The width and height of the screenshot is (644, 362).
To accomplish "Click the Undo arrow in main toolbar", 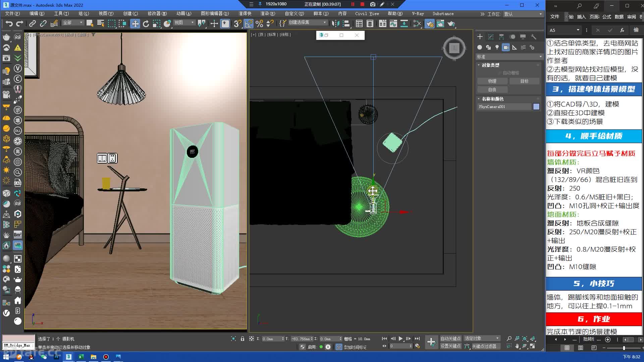I will [9, 23].
